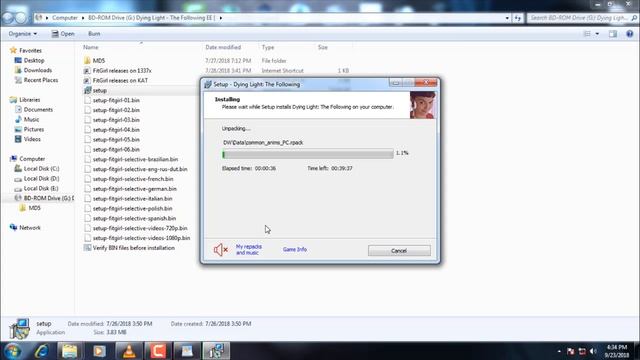Viewport: 640px width, 360px height.
Task: Toggle the preview pane icon
Action: (613, 34)
